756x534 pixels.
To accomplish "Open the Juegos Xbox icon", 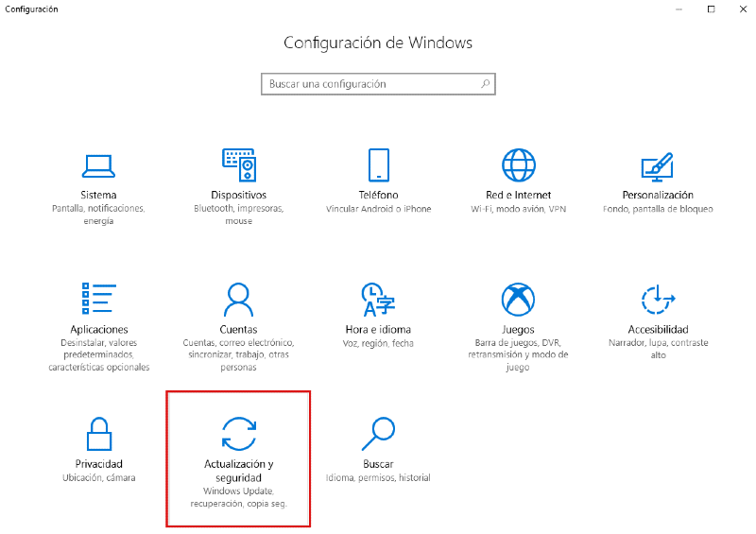I will point(518,300).
